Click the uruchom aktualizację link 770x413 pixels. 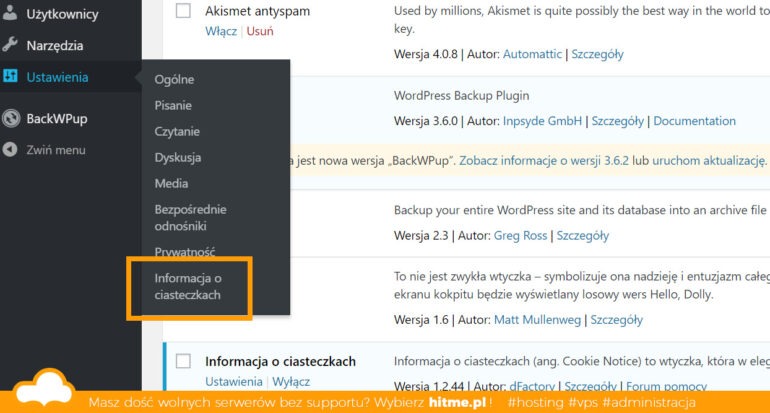tap(709, 161)
